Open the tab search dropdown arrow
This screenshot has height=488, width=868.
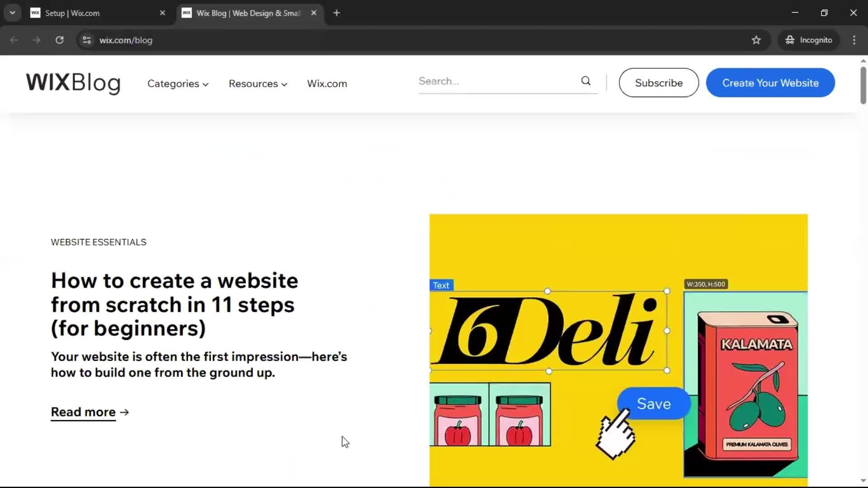[x=13, y=13]
